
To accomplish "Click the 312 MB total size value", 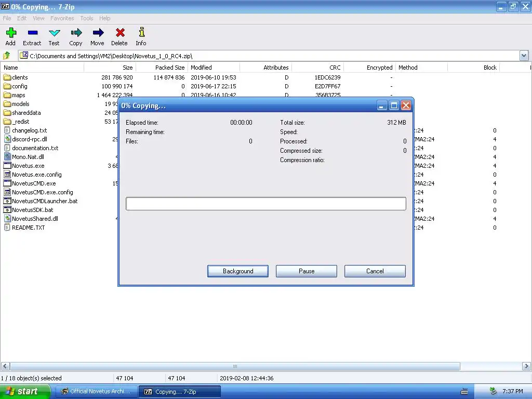I will tap(396, 123).
